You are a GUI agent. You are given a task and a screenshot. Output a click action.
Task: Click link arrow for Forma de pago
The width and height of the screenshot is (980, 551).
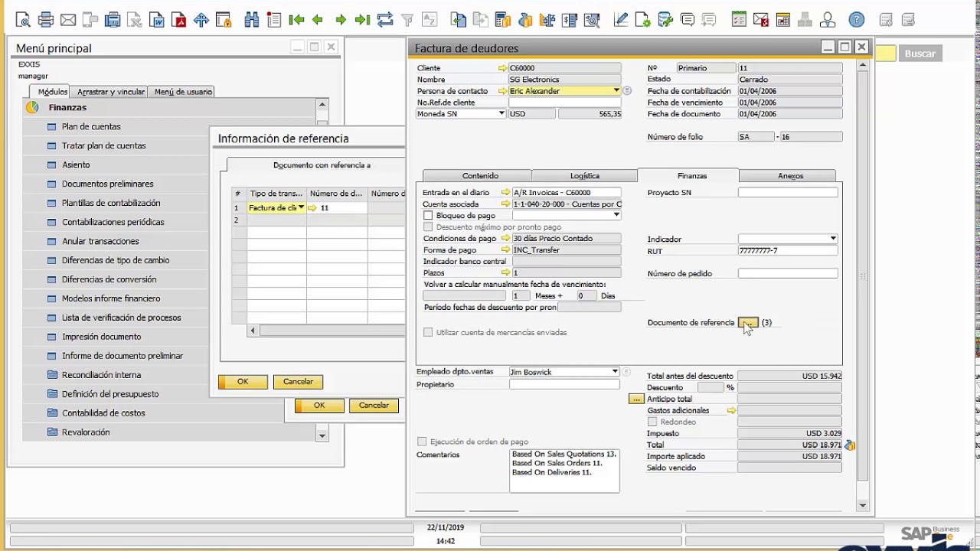(505, 250)
